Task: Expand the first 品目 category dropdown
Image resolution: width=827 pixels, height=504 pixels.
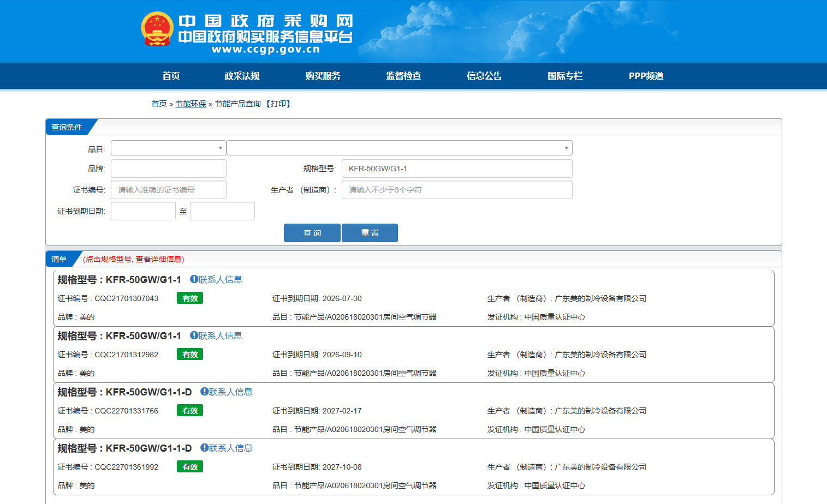Action: pos(168,148)
